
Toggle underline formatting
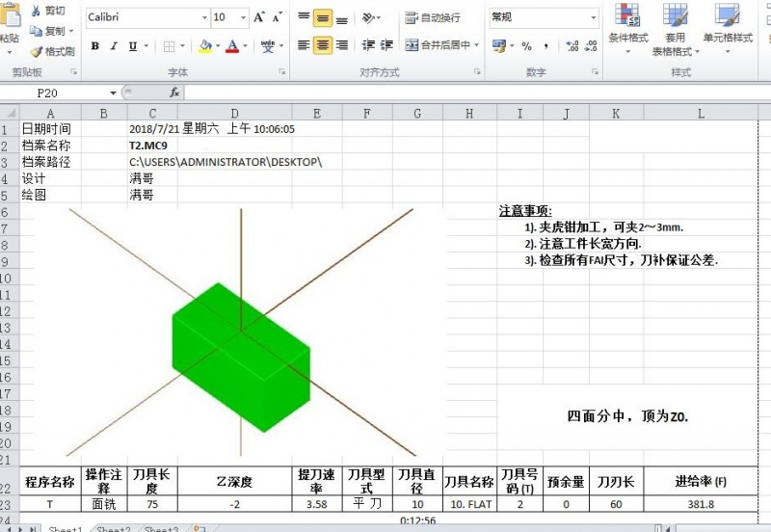pos(133,46)
